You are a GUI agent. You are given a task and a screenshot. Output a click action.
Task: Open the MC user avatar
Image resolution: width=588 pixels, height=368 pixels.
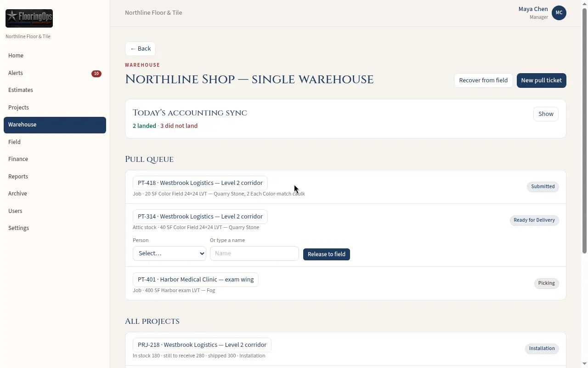click(x=559, y=13)
